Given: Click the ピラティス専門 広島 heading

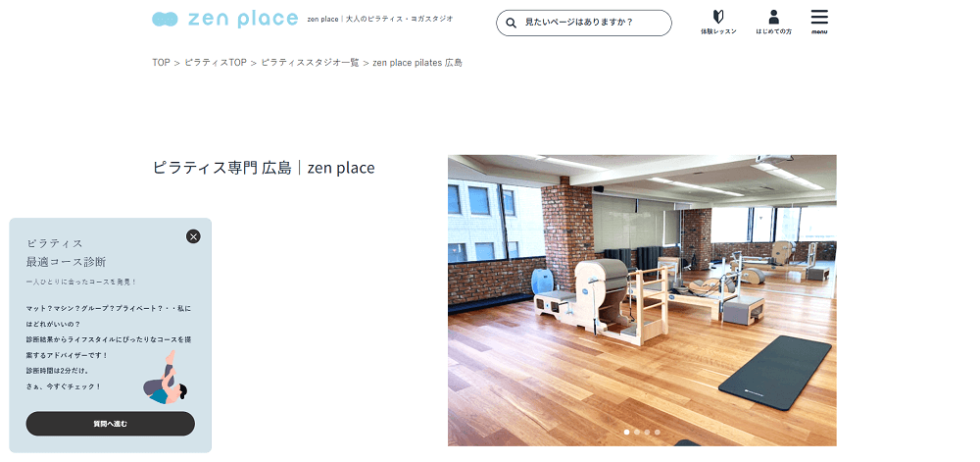Looking at the screenshot, I should coord(263,168).
